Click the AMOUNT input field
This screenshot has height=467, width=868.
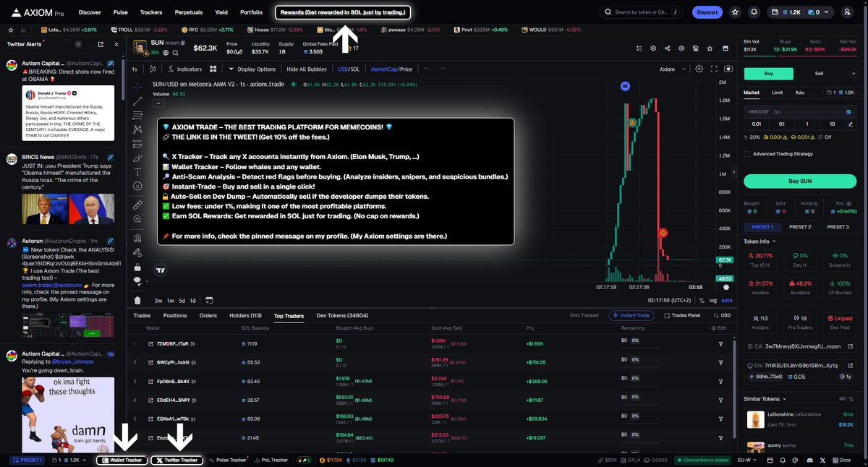[x=800, y=112]
